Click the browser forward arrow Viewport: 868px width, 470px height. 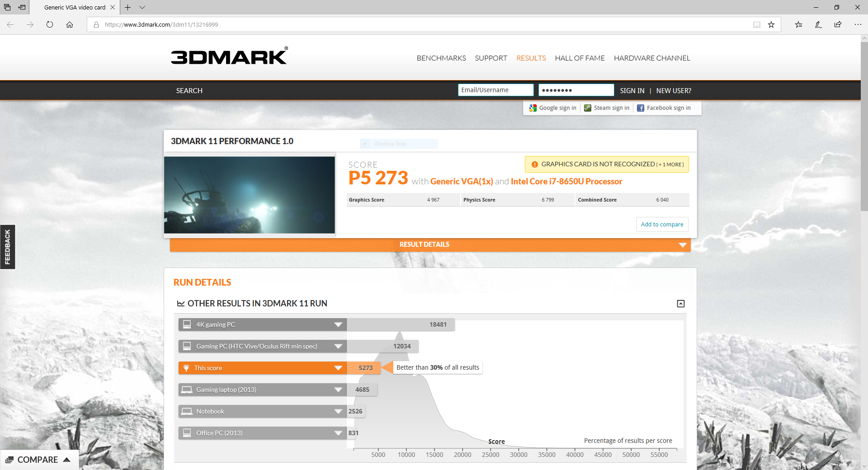[x=30, y=24]
